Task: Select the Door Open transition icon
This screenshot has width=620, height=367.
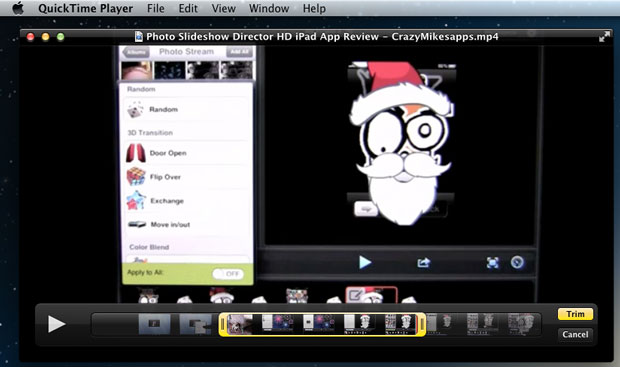Action: click(x=136, y=153)
